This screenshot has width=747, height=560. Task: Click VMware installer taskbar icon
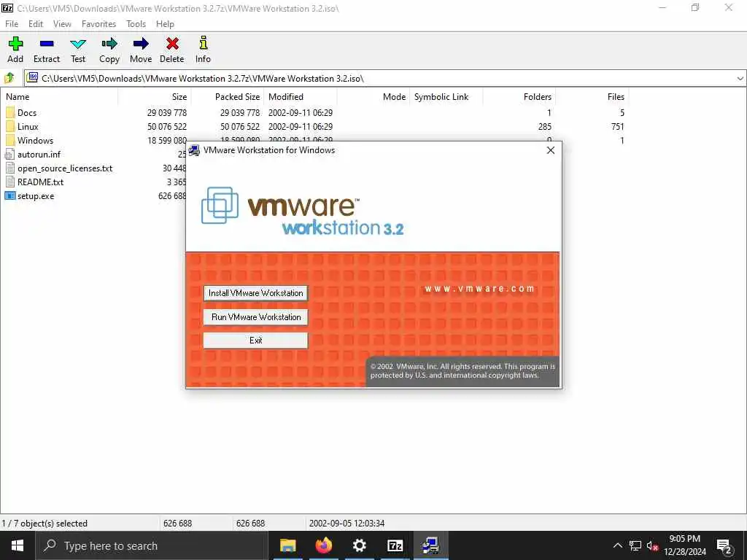point(430,545)
